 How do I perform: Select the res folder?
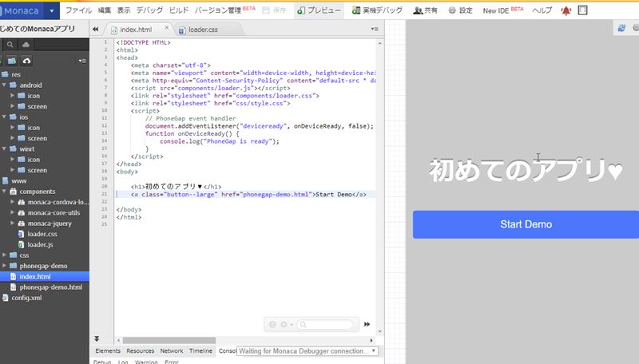pos(16,74)
